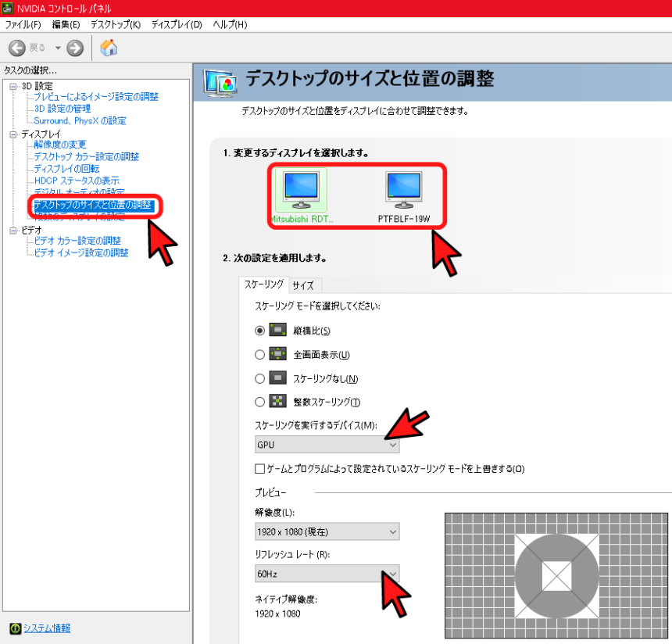Click the ネイティブ解像度 1920 x 1080 value
672x644 pixels.
click(x=277, y=614)
